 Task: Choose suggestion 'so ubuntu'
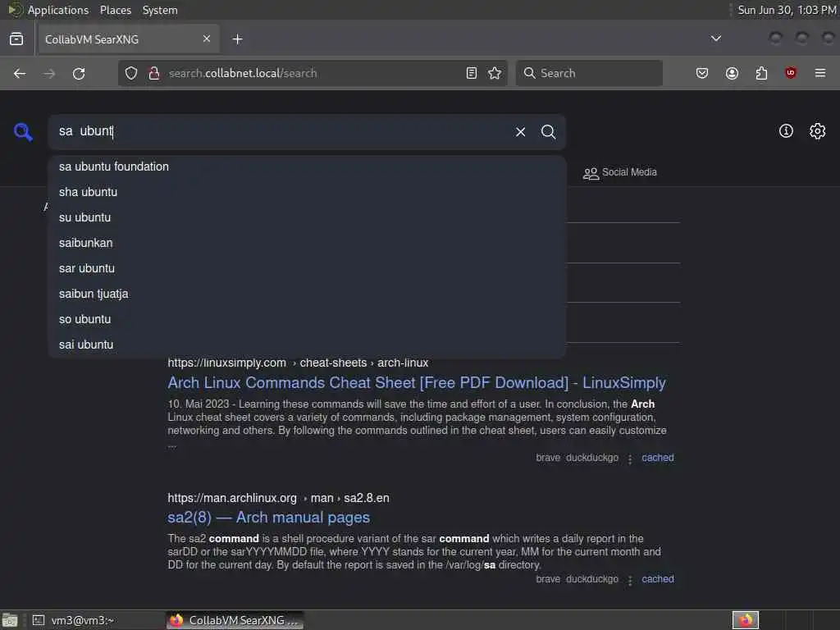pos(307,319)
